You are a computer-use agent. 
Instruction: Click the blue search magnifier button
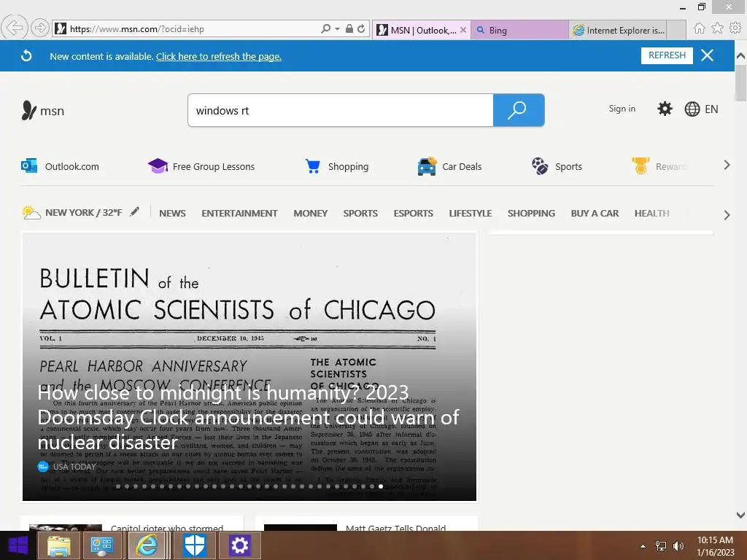tap(519, 111)
